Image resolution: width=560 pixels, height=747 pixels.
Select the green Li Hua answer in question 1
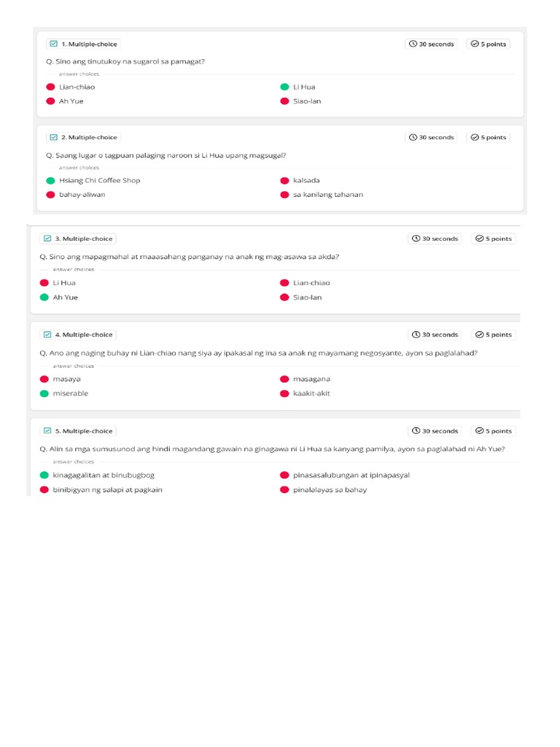(x=304, y=87)
